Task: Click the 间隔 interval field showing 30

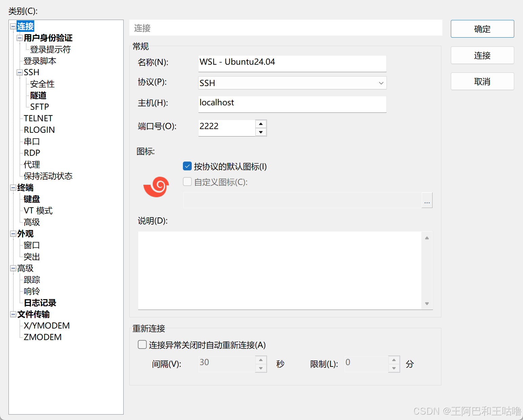Action: (227, 364)
